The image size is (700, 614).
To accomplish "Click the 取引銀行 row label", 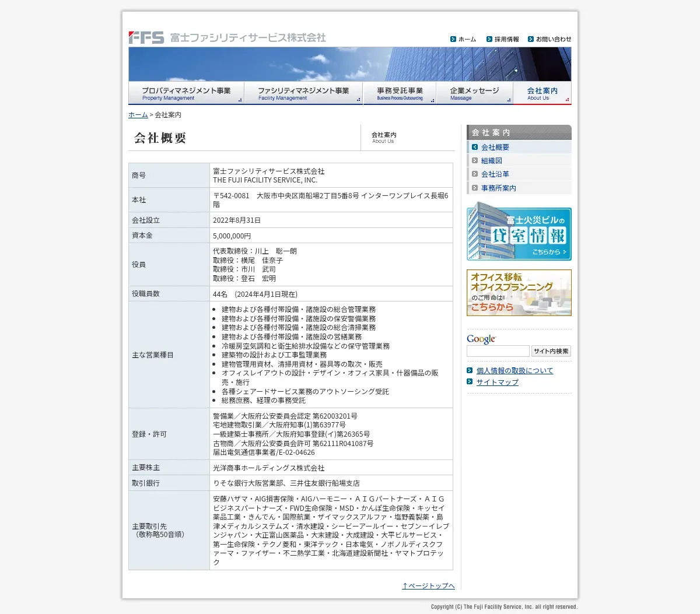I will 146,483.
